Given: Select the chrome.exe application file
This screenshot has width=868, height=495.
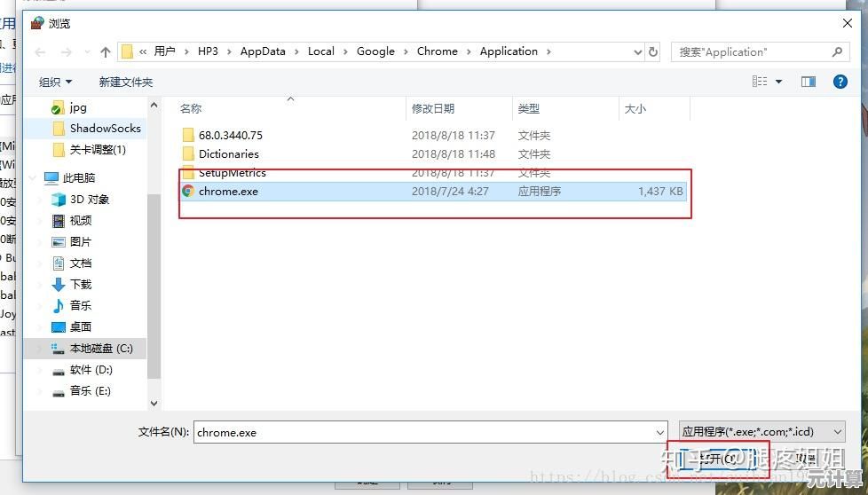Looking at the screenshot, I should click(x=228, y=191).
